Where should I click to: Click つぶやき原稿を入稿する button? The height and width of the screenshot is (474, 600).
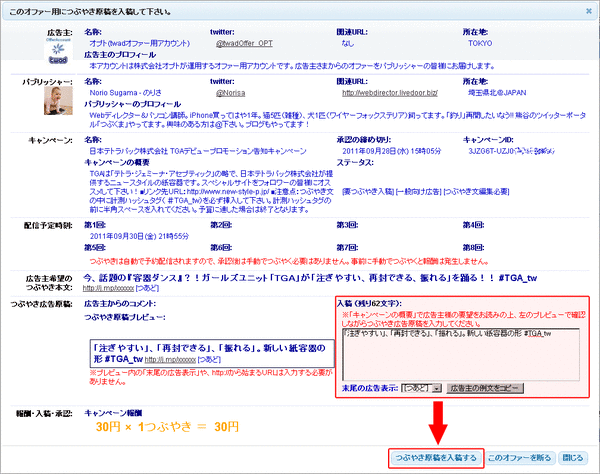coord(436,458)
